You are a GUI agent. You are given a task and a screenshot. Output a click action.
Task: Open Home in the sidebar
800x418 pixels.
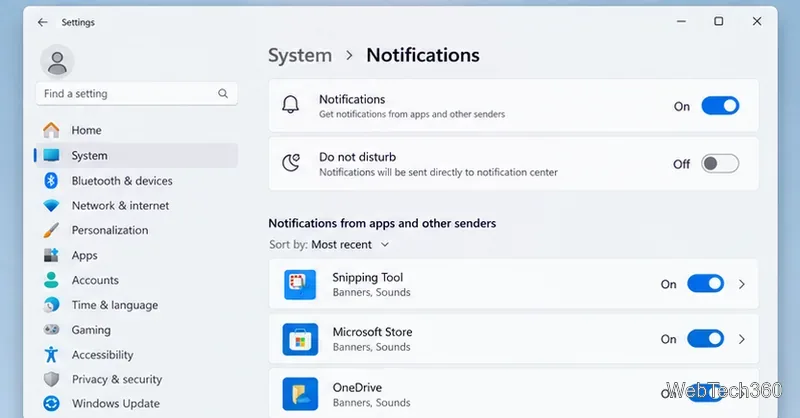136,130
